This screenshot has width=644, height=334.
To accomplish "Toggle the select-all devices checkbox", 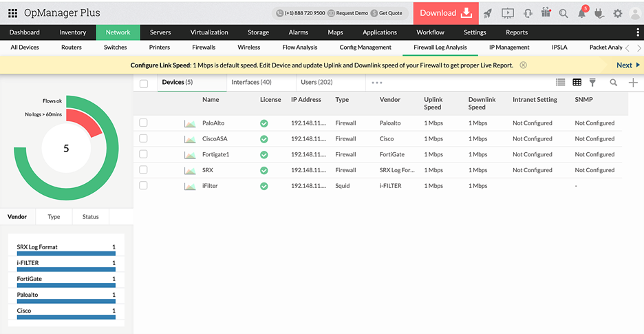I will click(x=144, y=83).
